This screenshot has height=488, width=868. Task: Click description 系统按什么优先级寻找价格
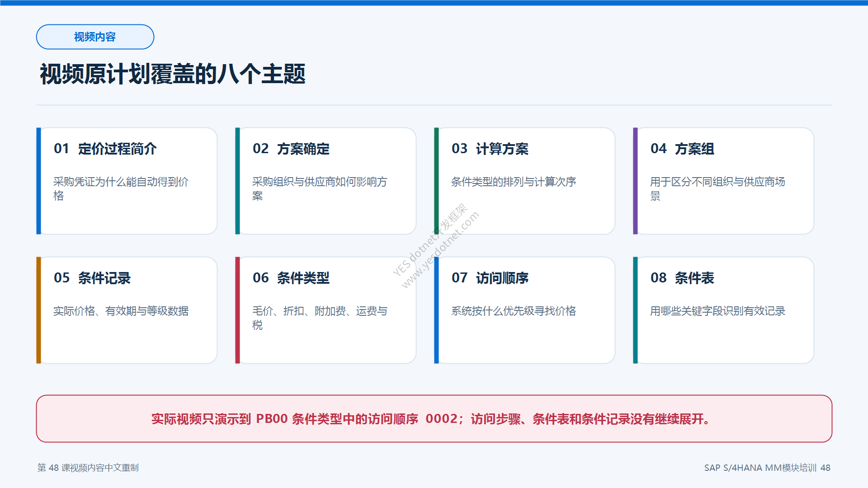[x=514, y=311]
